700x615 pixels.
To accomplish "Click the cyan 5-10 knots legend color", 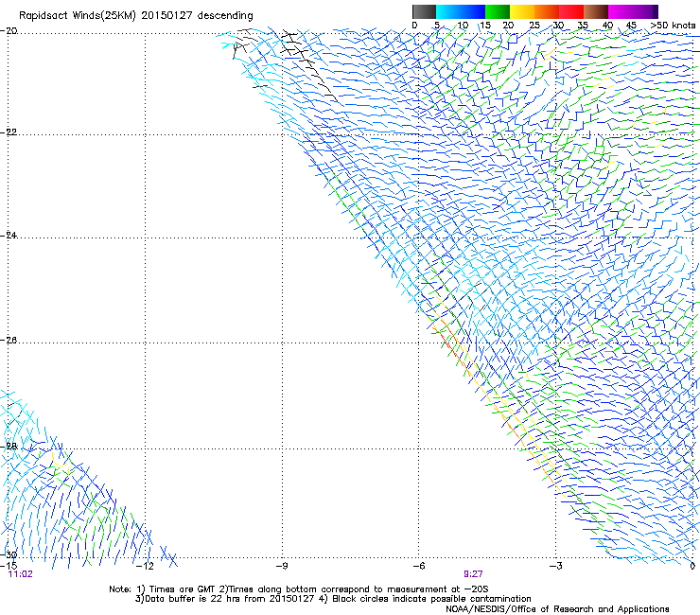I will pyautogui.click(x=448, y=11).
